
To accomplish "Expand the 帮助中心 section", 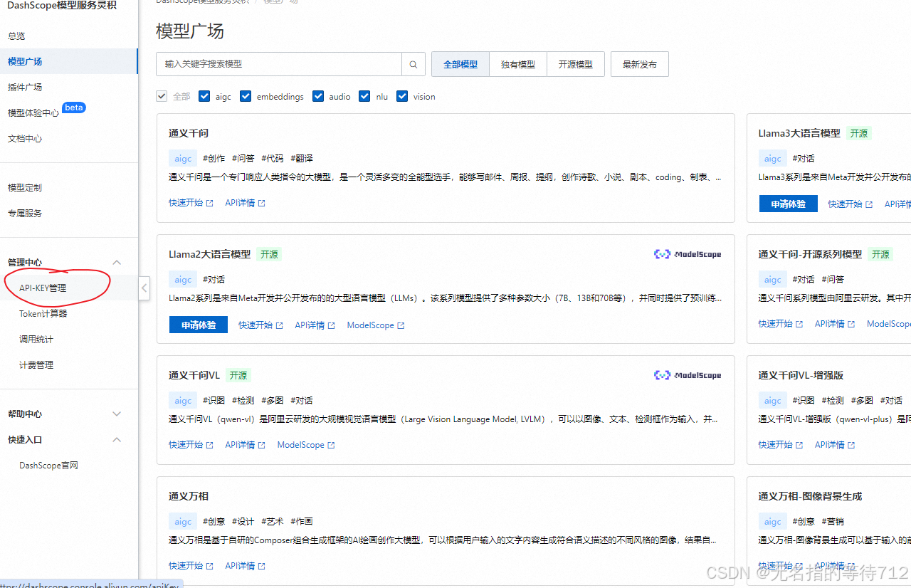I will pyautogui.click(x=117, y=414).
